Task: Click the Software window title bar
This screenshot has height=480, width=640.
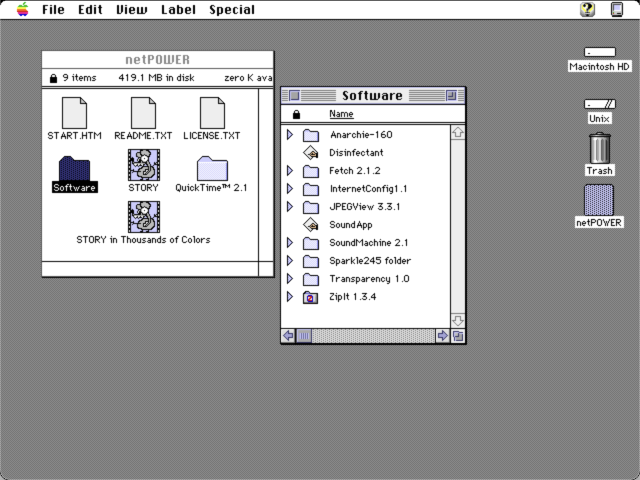Action: (x=373, y=96)
